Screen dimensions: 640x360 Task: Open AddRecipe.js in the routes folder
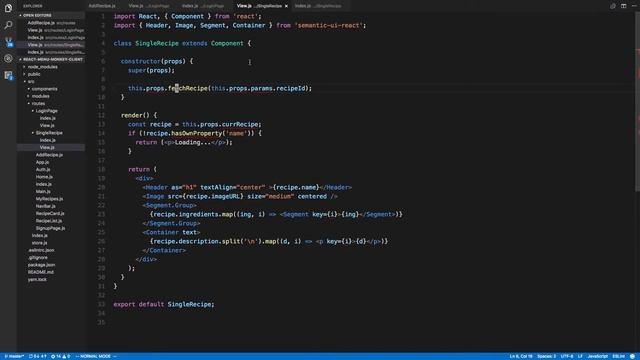pyautogui.click(x=49, y=155)
